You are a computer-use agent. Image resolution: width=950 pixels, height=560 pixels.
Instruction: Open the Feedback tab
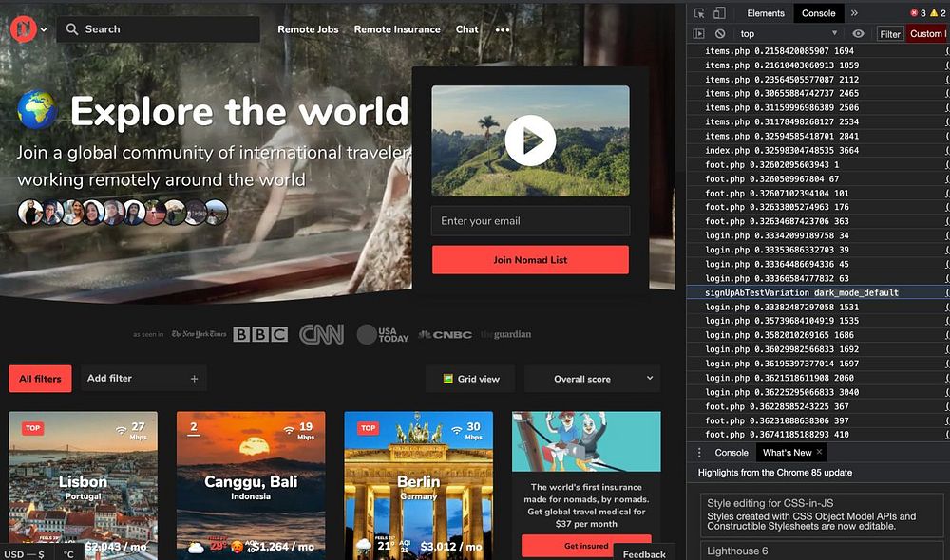click(644, 553)
